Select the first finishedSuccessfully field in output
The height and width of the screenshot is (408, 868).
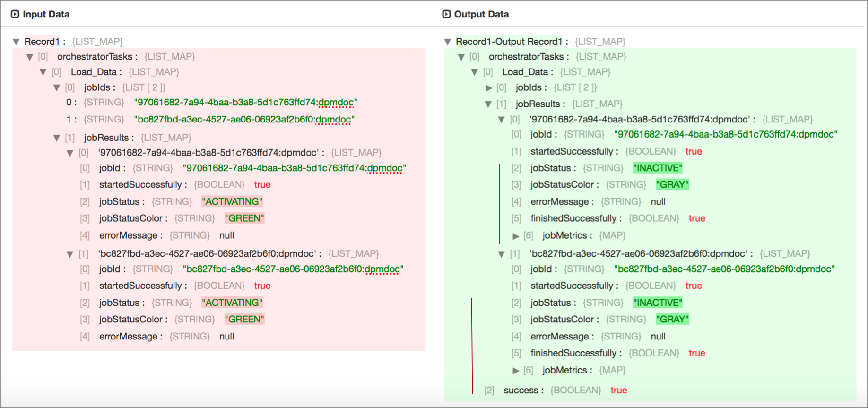click(573, 218)
